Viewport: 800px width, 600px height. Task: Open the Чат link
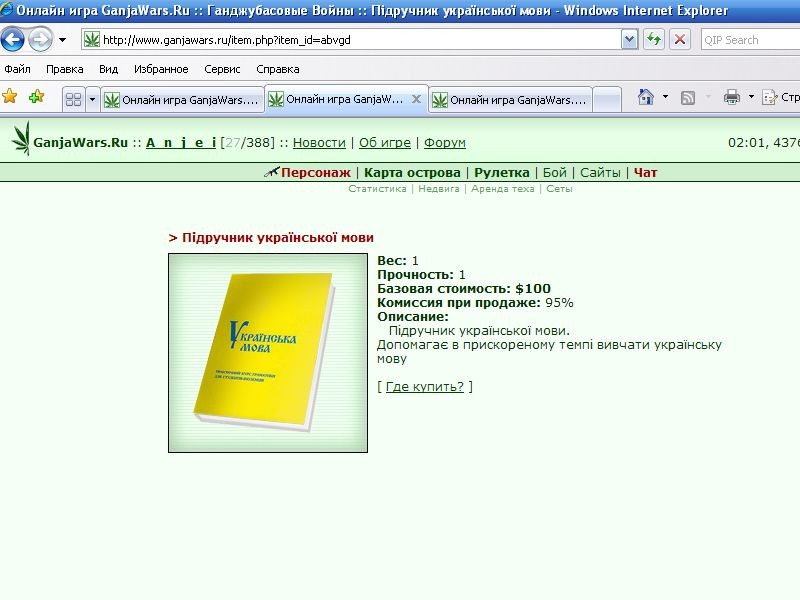pos(645,172)
